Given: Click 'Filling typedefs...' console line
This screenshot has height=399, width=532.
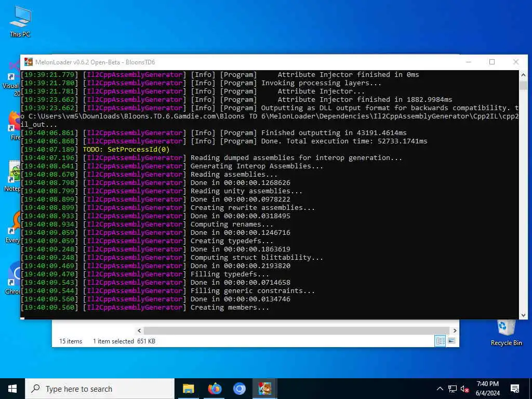Looking at the screenshot, I should tap(230, 274).
